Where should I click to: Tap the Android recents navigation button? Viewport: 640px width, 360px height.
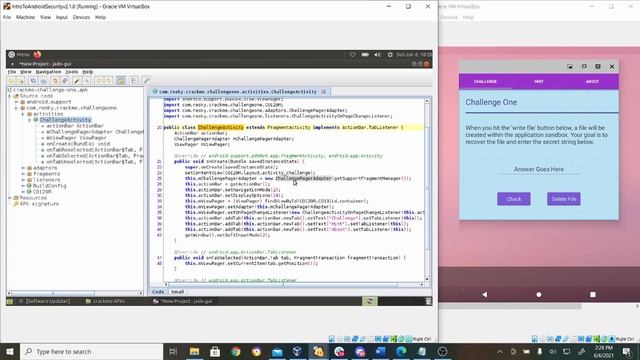[x=593, y=294]
